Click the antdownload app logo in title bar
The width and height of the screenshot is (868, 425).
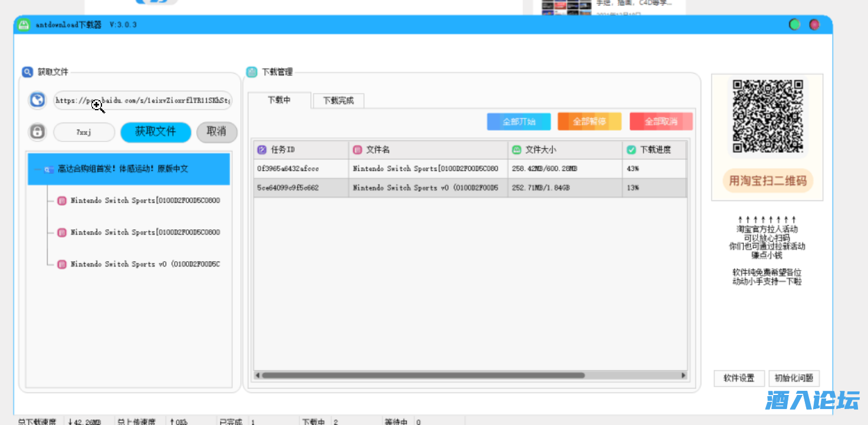coord(24,25)
